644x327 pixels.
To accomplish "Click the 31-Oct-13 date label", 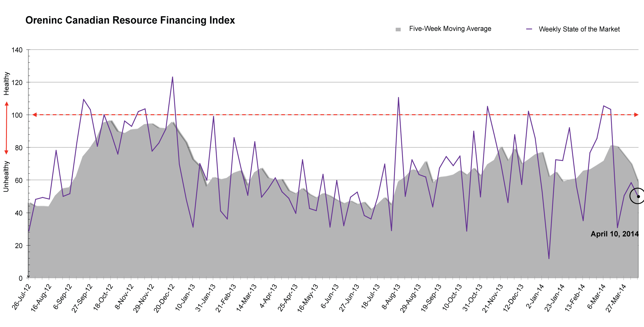I will 472,298.
